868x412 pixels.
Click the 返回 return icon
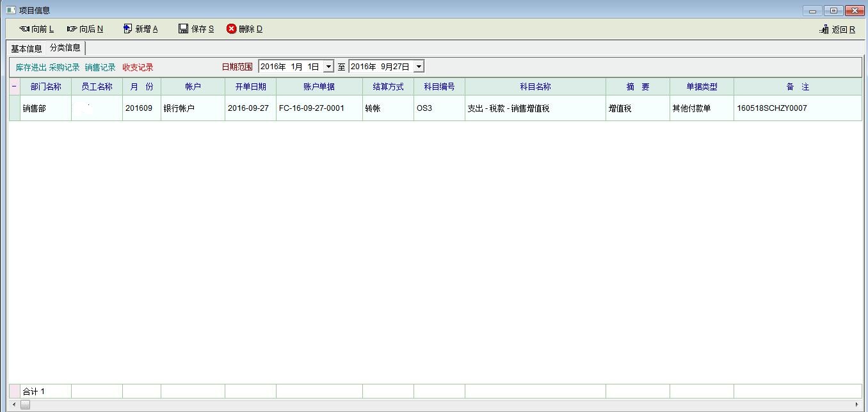(x=824, y=29)
